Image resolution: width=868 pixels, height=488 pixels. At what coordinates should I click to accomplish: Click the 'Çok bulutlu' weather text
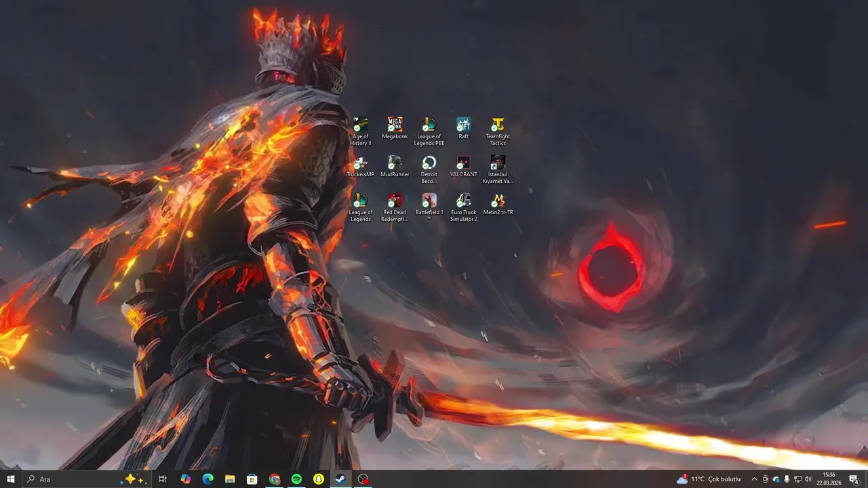725,479
